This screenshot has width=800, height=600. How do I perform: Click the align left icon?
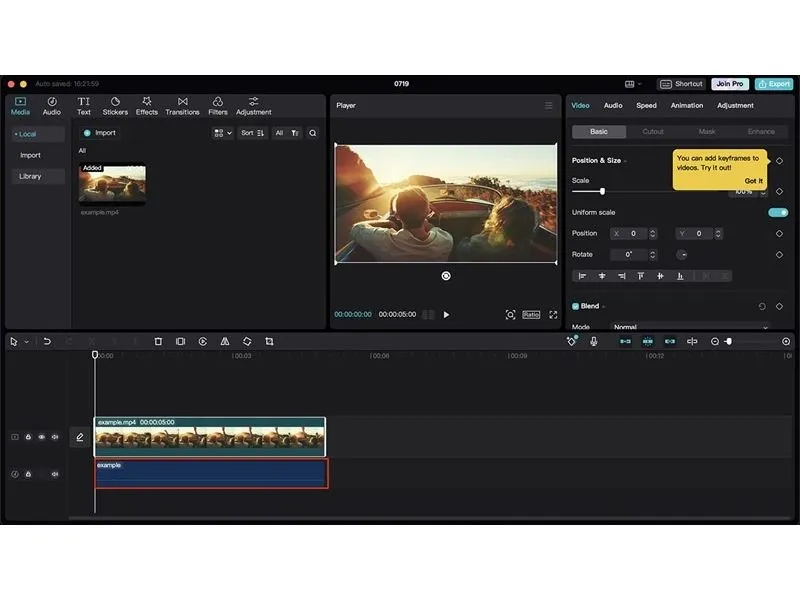point(582,276)
